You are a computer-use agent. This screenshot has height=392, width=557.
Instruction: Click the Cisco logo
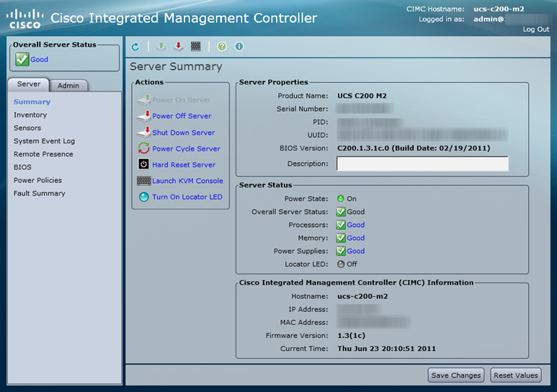[25, 19]
